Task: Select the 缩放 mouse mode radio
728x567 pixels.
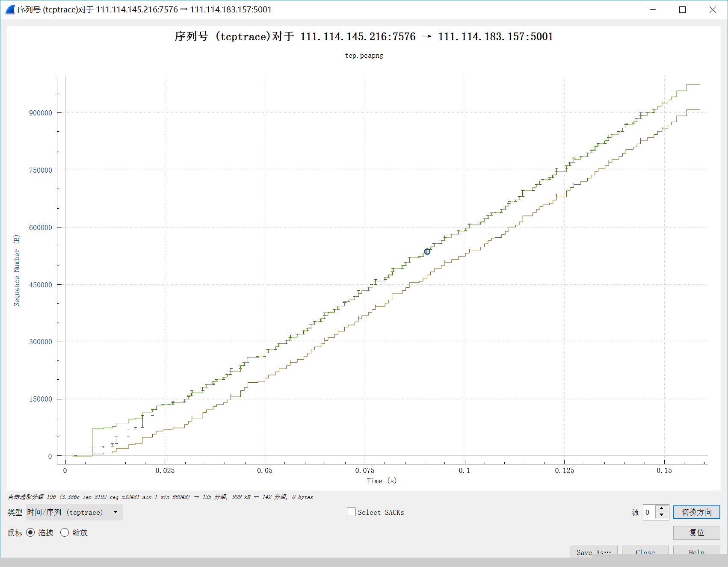Action: tap(65, 532)
